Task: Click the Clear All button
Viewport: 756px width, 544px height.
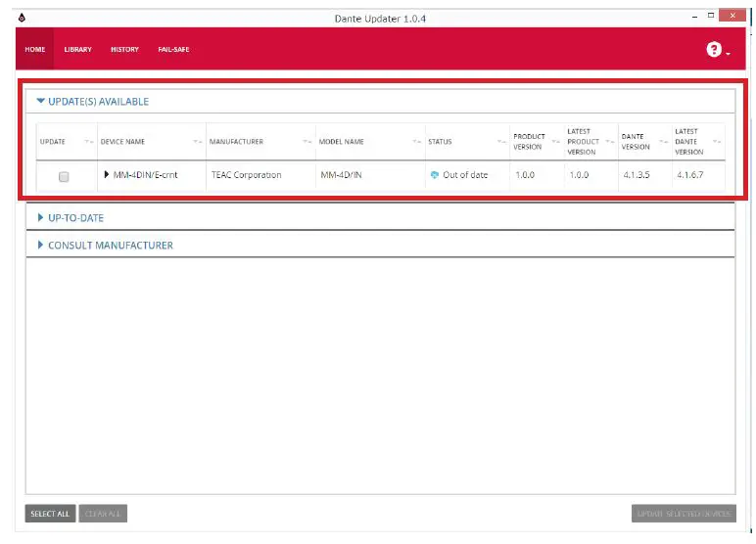Action: (x=103, y=514)
